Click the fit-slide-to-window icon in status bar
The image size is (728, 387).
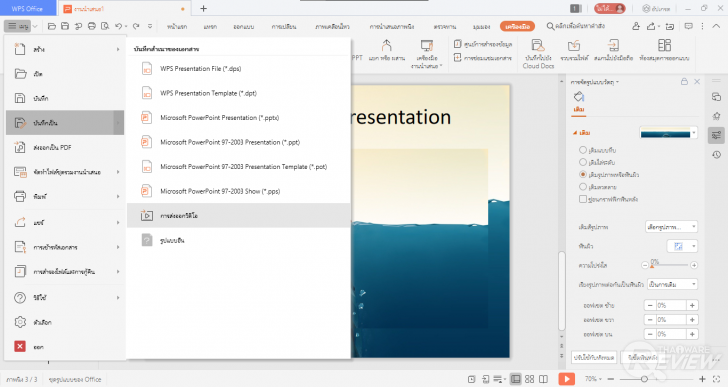(x=716, y=379)
